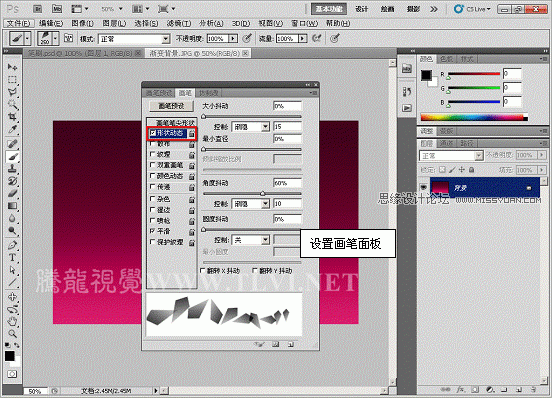Switch to the 画笔预设 tab in brush panel
Screen dimensions: 552x398
(x=159, y=93)
